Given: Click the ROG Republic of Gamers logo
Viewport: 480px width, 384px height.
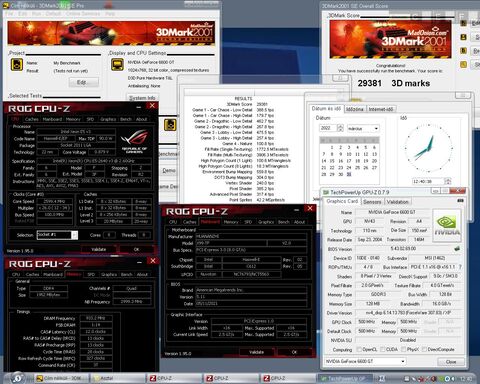Looking at the screenshot, I should pos(134,141).
